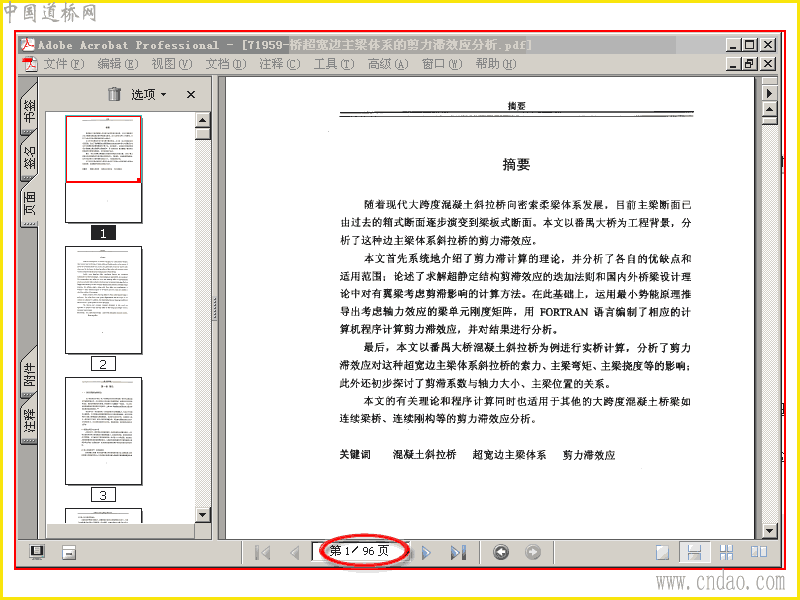
Task: Toggle continuous page layout mode
Action: pyautogui.click(x=694, y=552)
